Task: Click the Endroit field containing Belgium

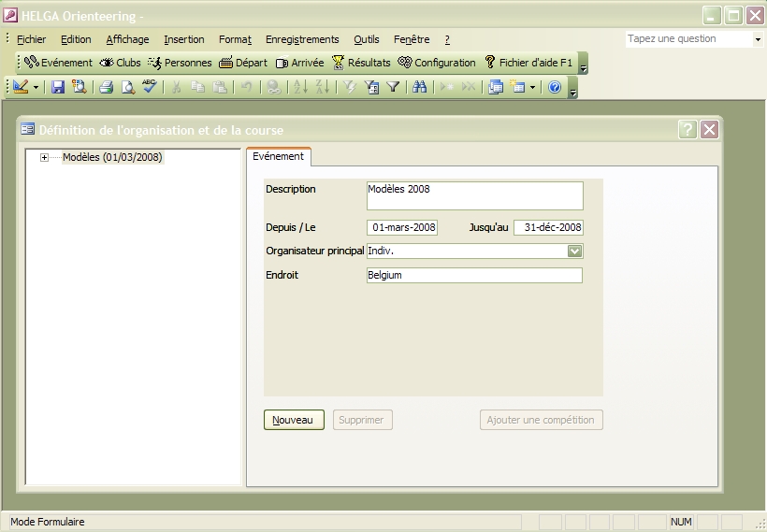Action: (x=474, y=275)
